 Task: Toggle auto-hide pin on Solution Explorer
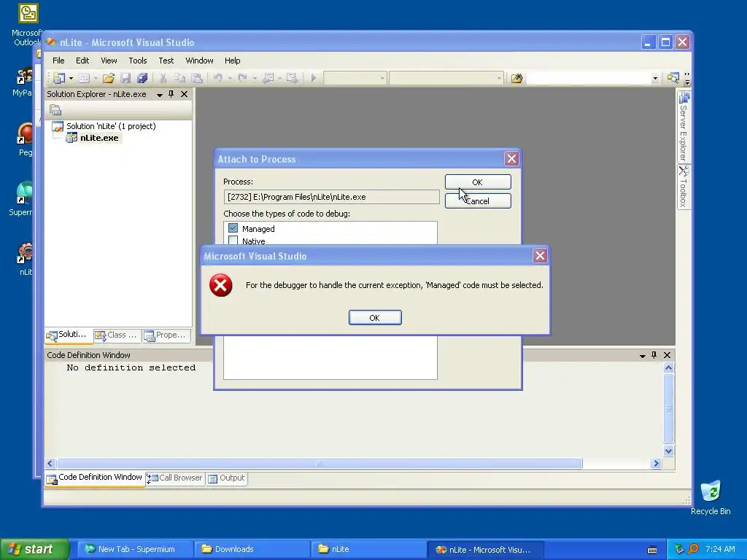tap(171, 94)
